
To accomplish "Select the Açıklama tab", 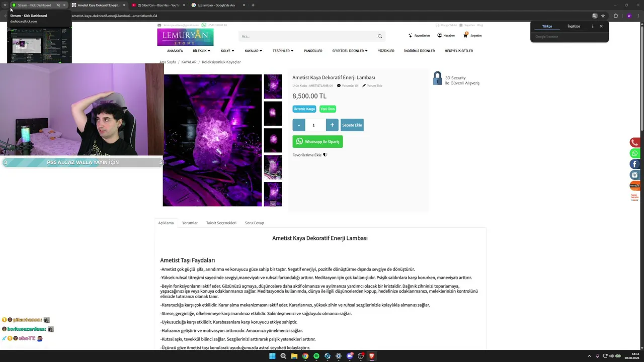I will [166, 223].
